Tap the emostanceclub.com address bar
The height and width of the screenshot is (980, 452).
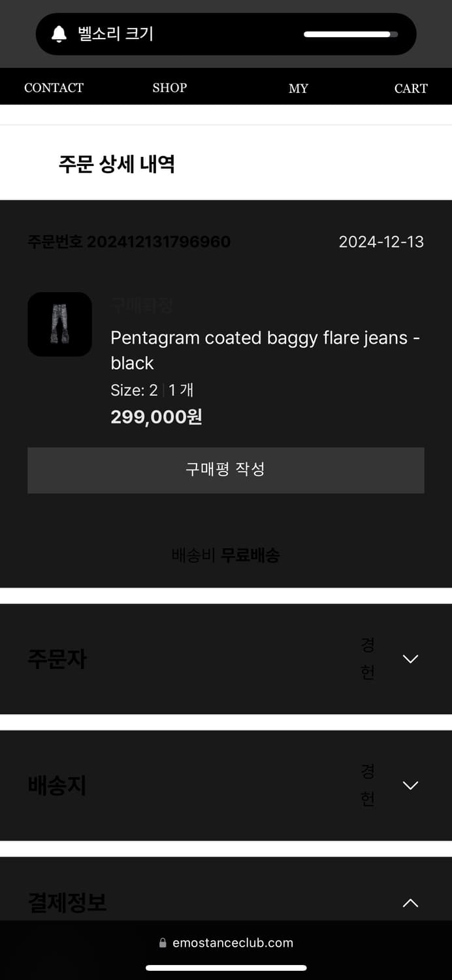[x=226, y=943]
